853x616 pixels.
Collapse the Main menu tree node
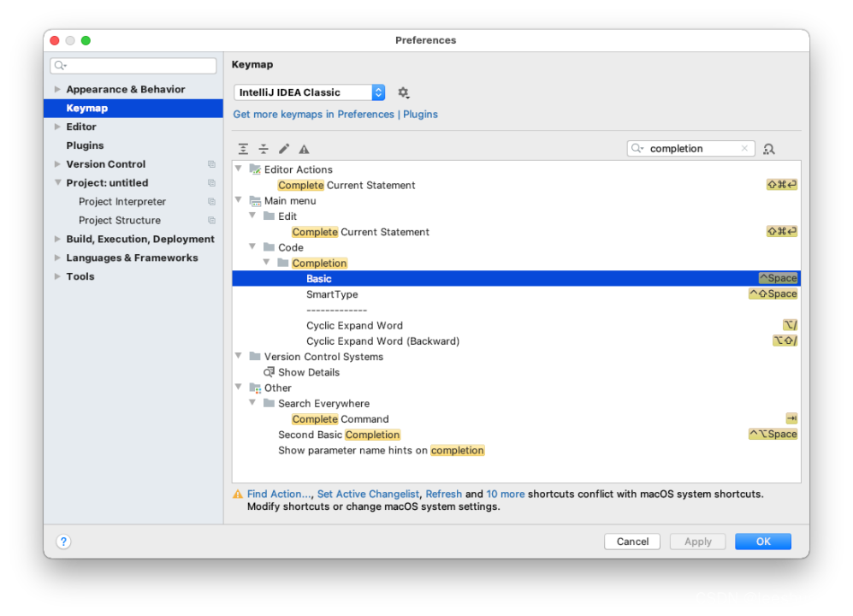(x=238, y=200)
